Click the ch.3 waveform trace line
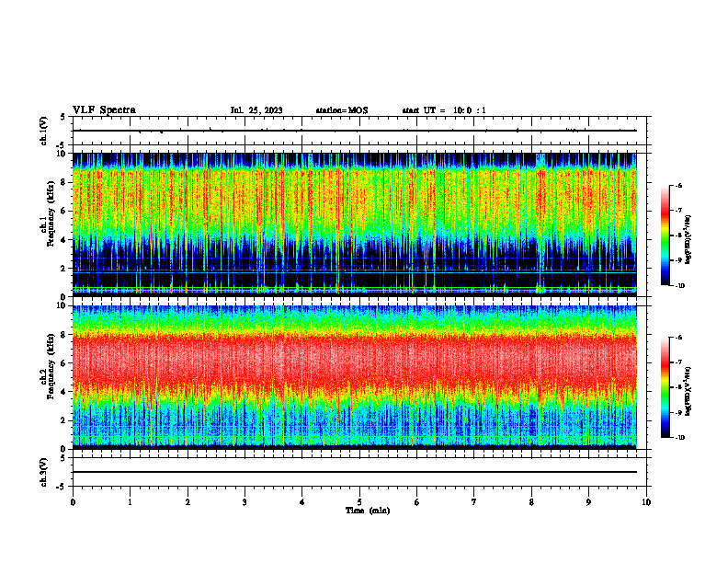The image size is (728, 563). 355,472
